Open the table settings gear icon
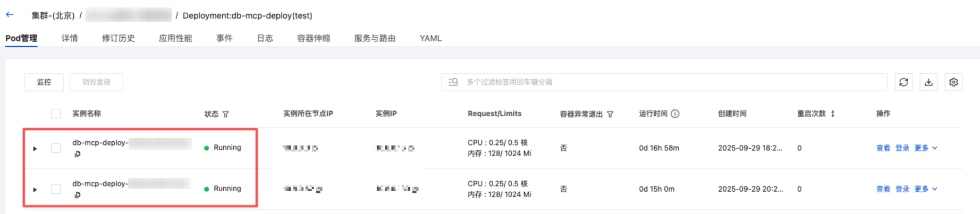 pos(953,82)
